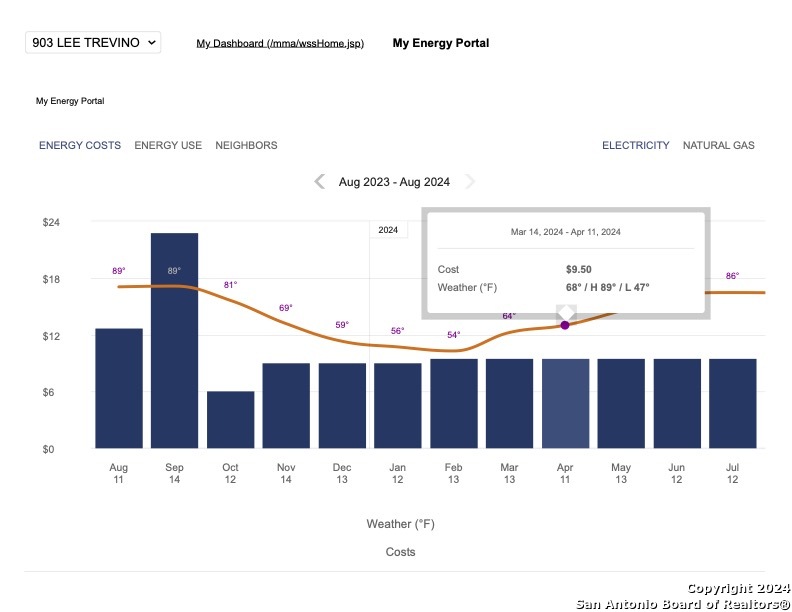Open the My Dashboard link
This screenshot has width=792, height=612.
[280, 43]
